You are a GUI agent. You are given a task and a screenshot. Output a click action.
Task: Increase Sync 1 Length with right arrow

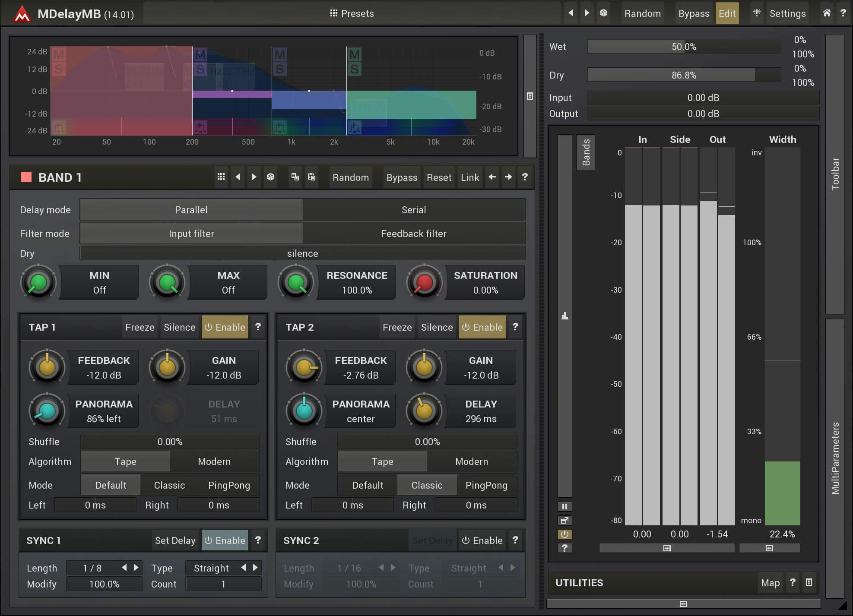[136, 568]
